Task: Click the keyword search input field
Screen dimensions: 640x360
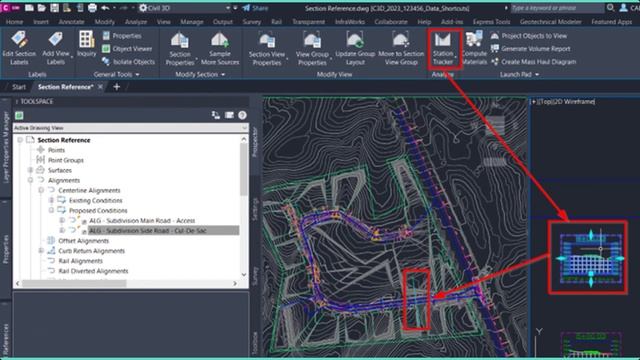Action: coord(557,8)
